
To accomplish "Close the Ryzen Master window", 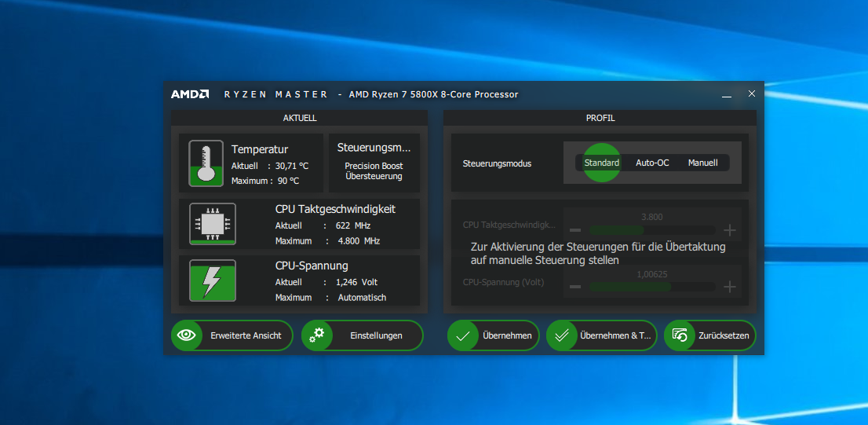I will (x=751, y=93).
